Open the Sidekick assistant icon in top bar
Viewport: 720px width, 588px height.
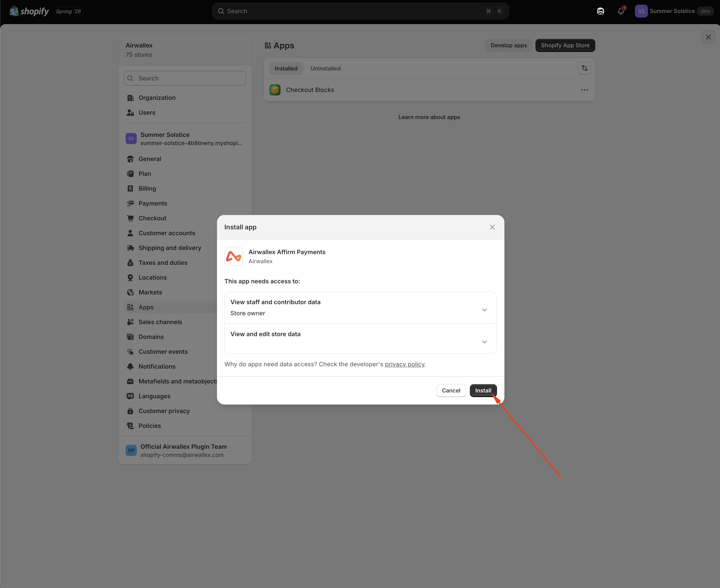(x=600, y=11)
